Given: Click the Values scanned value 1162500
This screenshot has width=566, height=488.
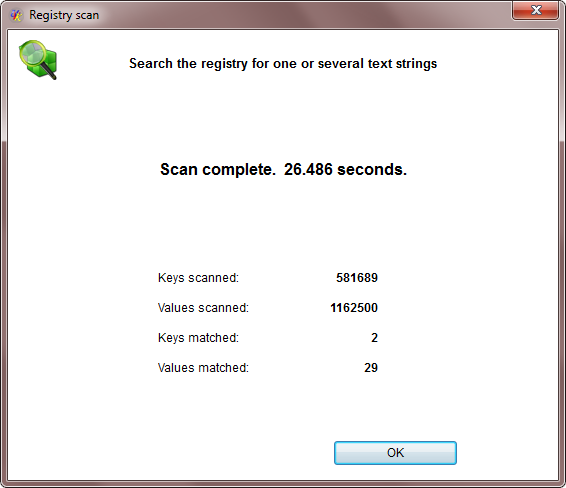Looking at the screenshot, I should click(354, 308).
